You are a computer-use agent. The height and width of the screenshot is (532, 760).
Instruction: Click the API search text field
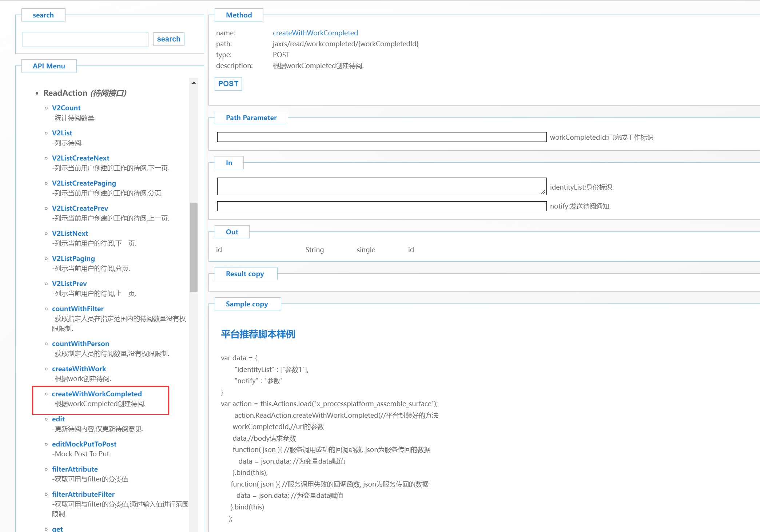point(85,39)
